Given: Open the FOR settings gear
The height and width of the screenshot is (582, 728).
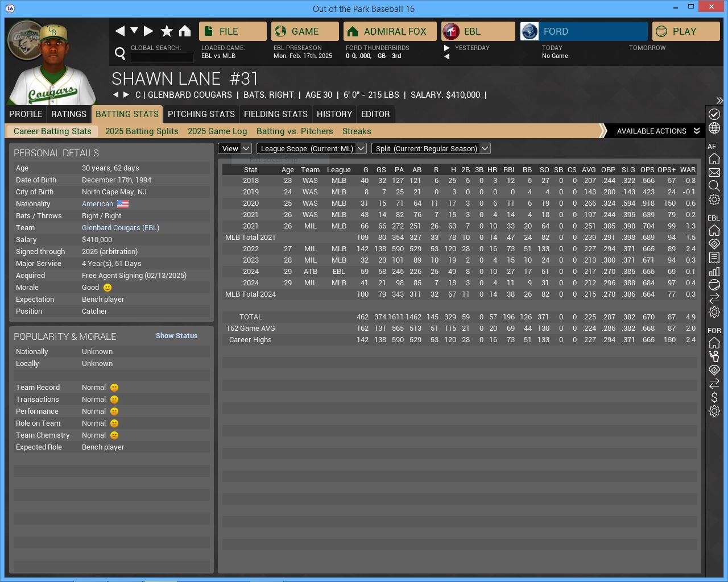Looking at the screenshot, I should 714,411.
